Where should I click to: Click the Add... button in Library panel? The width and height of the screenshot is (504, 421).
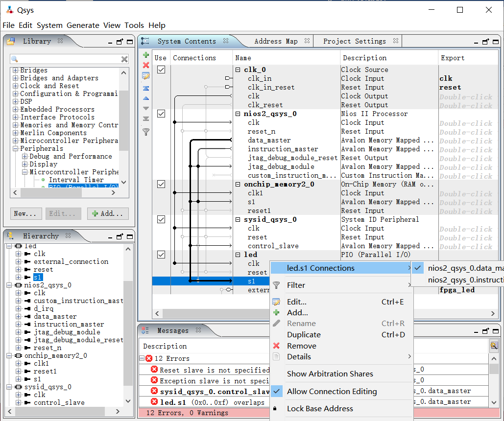click(108, 213)
